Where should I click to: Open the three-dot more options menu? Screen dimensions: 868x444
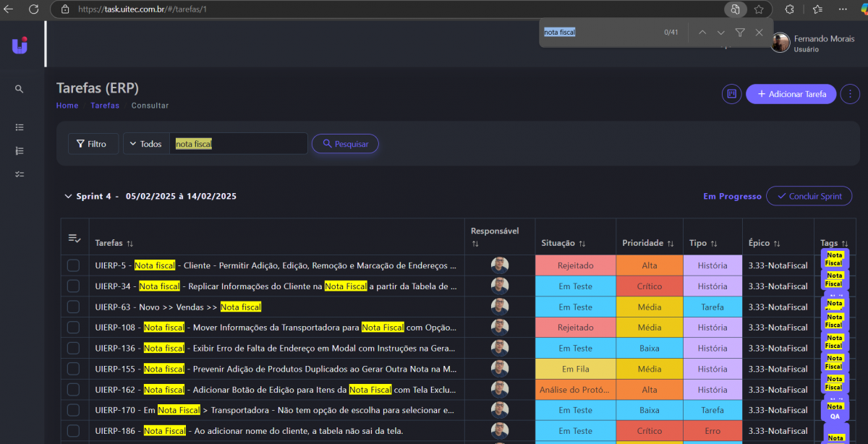point(850,94)
